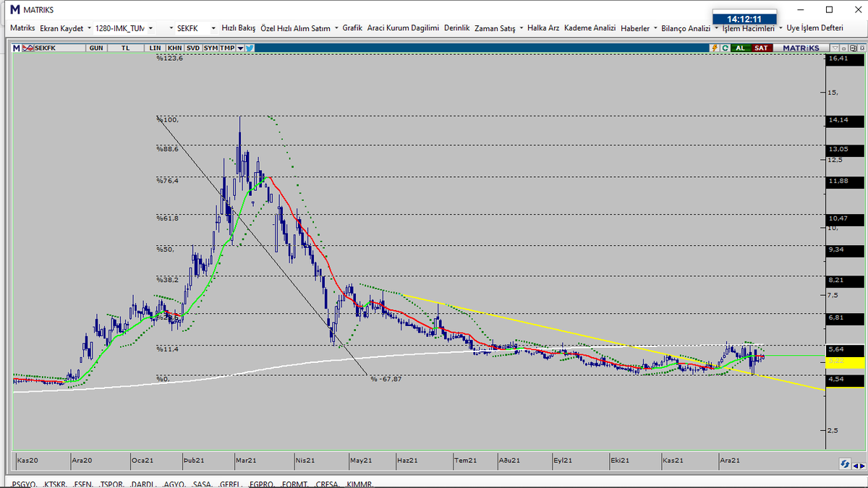The image size is (868, 488).
Task: Open Kademe Analizi
Action: (x=590, y=28)
